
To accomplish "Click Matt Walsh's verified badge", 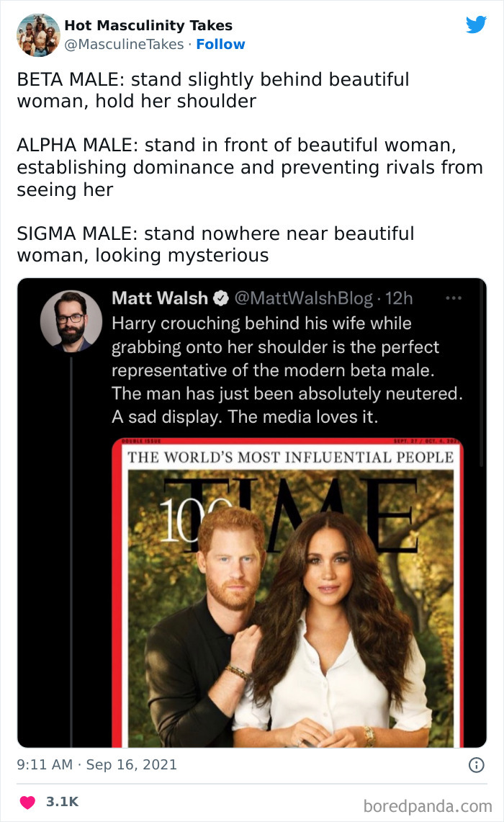I will click(221, 298).
